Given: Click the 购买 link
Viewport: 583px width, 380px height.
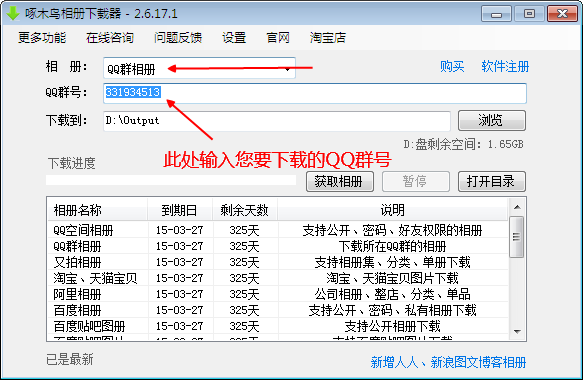Looking at the screenshot, I should tap(452, 67).
